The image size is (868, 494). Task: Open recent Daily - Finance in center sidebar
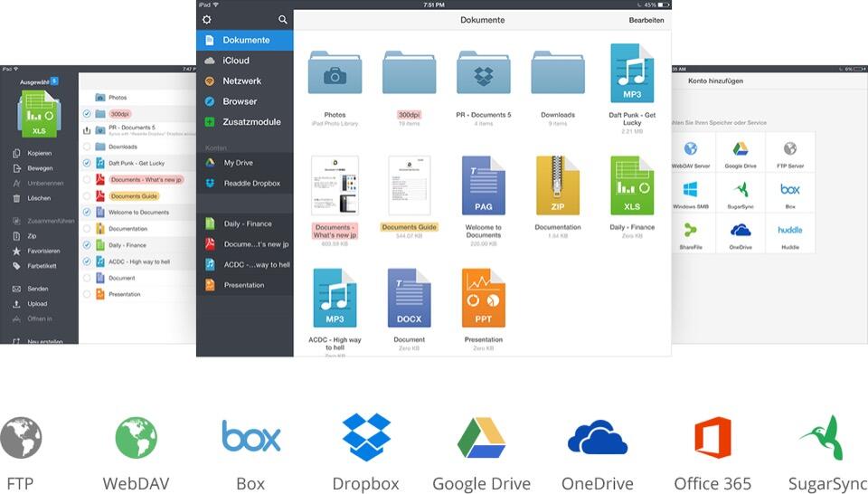(245, 223)
